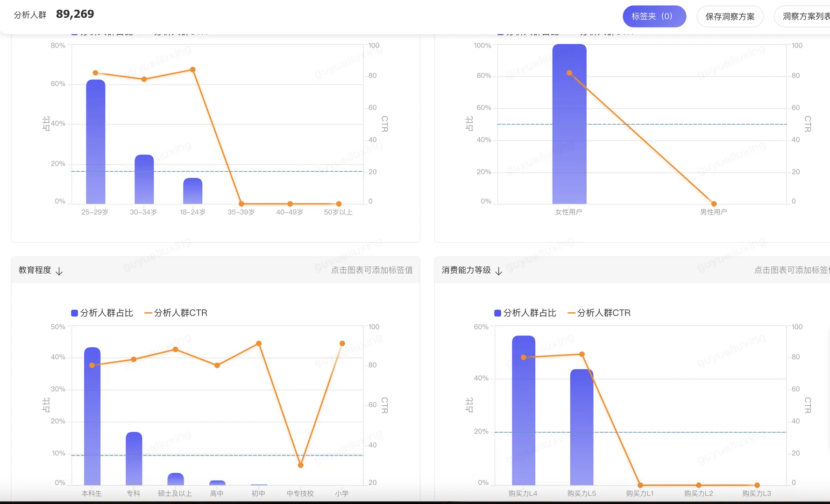Click the sort arrow beside 消费能力等级
The height and width of the screenshot is (504, 830).
click(x=498, y=270)
